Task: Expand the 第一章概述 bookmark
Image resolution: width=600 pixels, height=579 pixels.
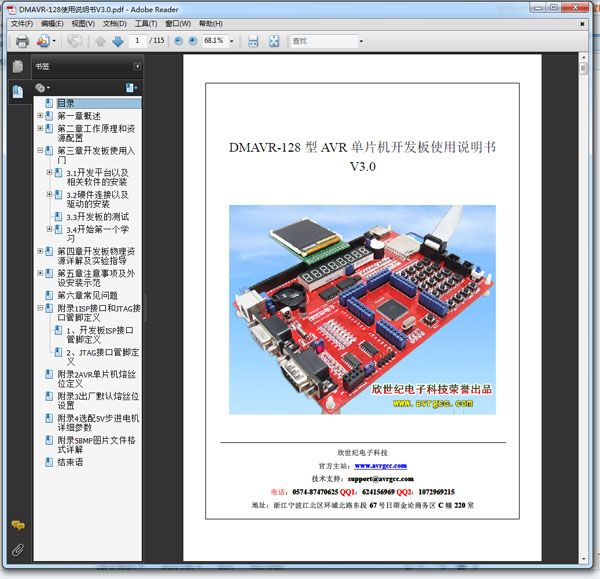Action: [x=40, y=115]
